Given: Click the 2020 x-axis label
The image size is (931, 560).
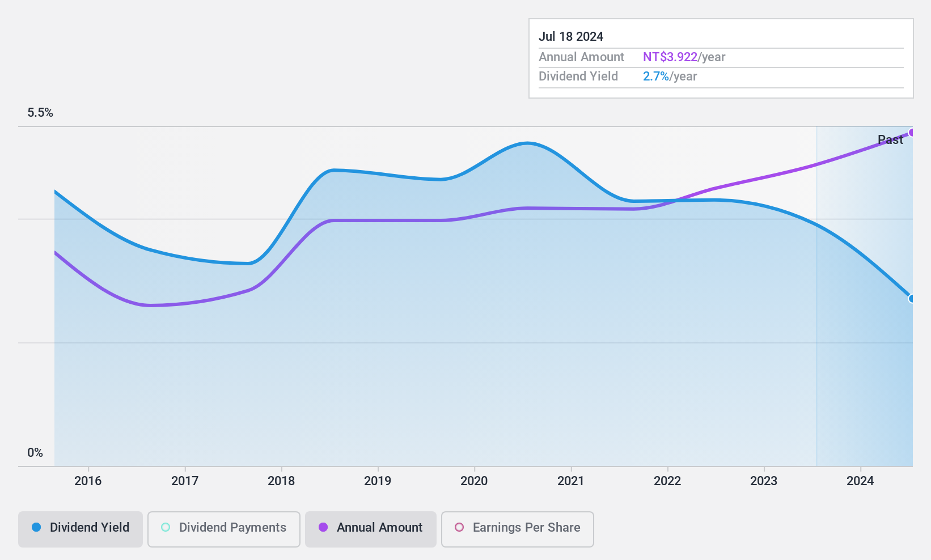Looking at the screenshot, I should pos(474,481).
